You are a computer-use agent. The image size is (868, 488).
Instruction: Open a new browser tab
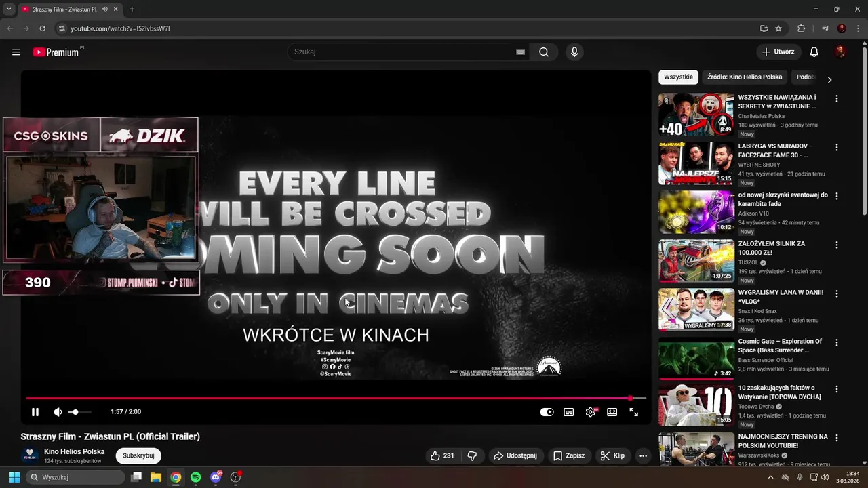pyautogui.click(x=132, y=9)
